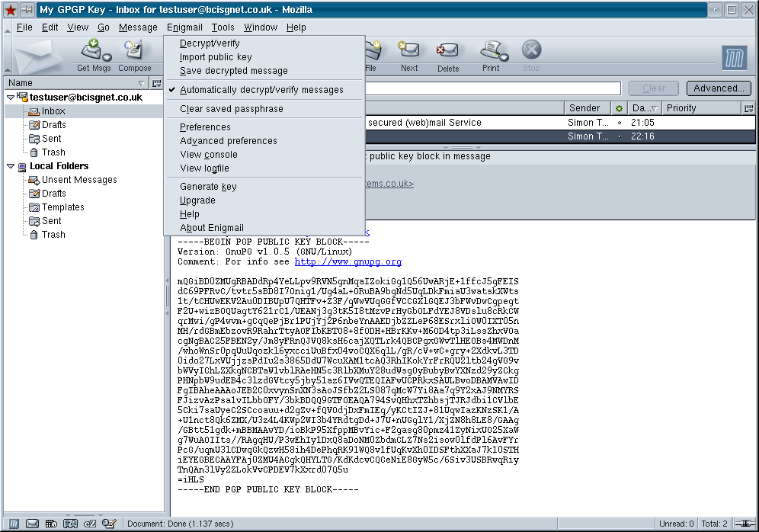
Task: Choose Save decrypted message
Action: click(x=233, y=71)
